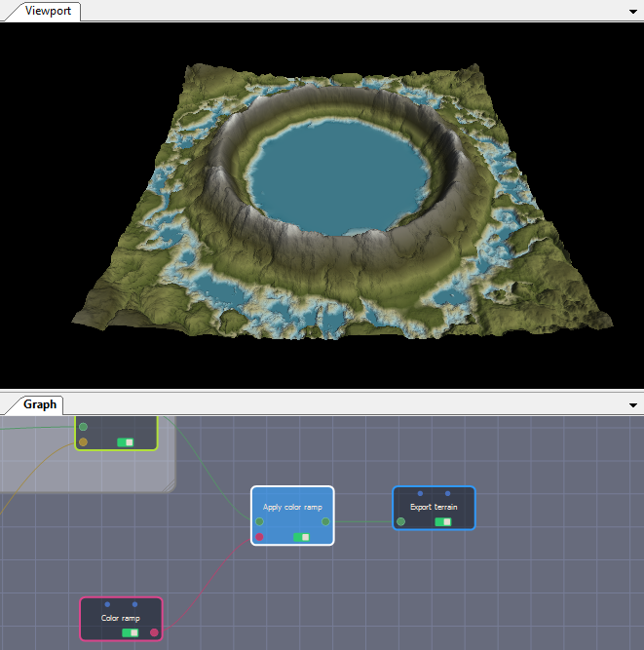
Task: Toggle the Export terrain node switch
Action: coord(442,522)
